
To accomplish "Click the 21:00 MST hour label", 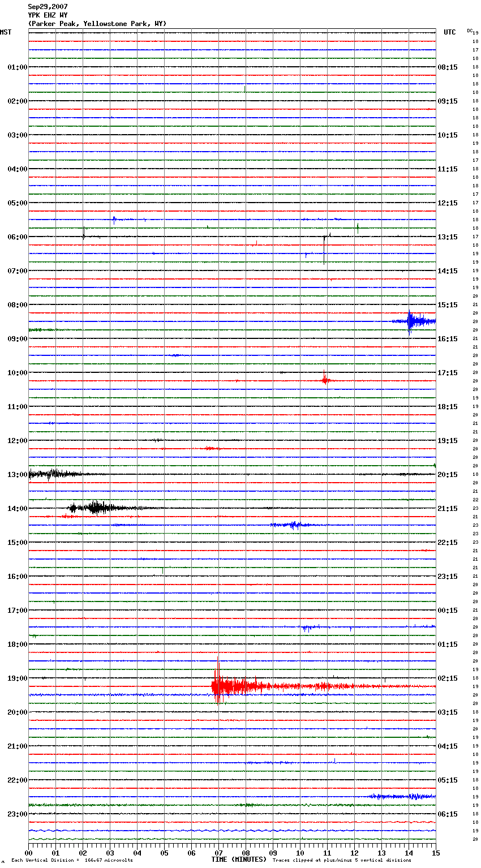I will (x=18, y=746).
